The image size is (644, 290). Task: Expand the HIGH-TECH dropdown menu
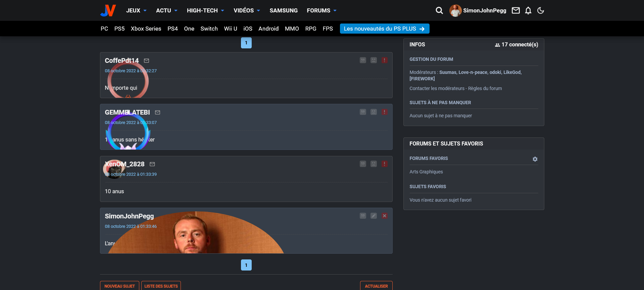(205, 11)
